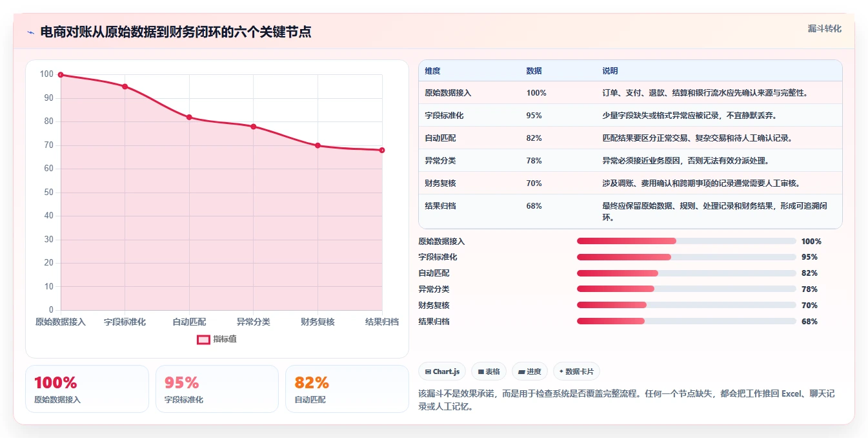Click the description starting 少量字段缺失

point(689,116)
